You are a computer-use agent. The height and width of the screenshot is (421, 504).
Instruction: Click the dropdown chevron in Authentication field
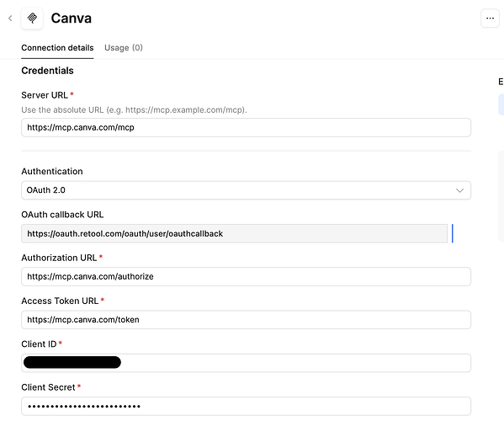pos(459,190)
